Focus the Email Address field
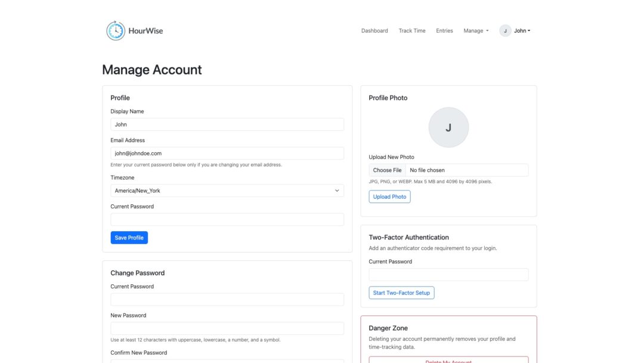Image resolution: width=644 pixels, height=363 pixels. (x=227, y=153)
